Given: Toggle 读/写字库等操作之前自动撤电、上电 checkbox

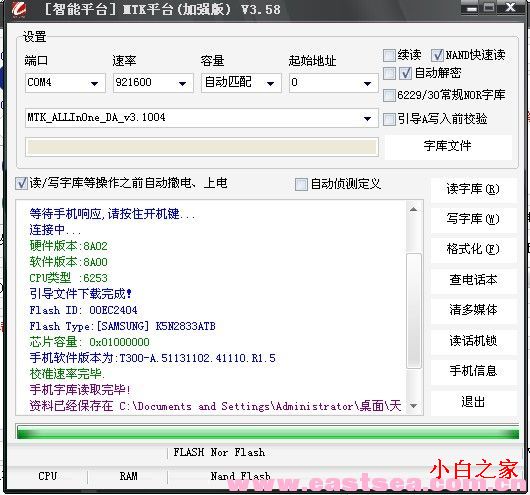Looking at the screenshot, I should (x=21, y=184).
